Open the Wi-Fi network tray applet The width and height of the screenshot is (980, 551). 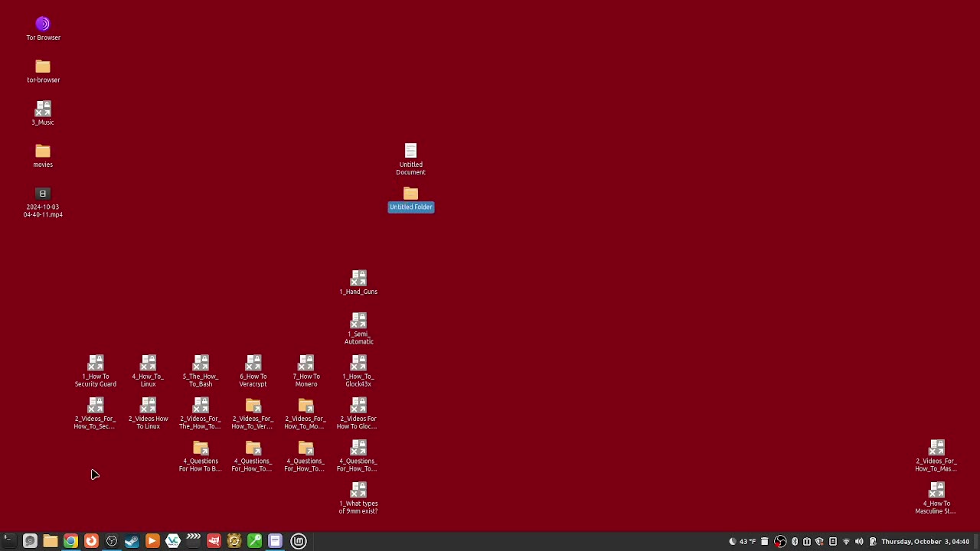pos(846,542)
